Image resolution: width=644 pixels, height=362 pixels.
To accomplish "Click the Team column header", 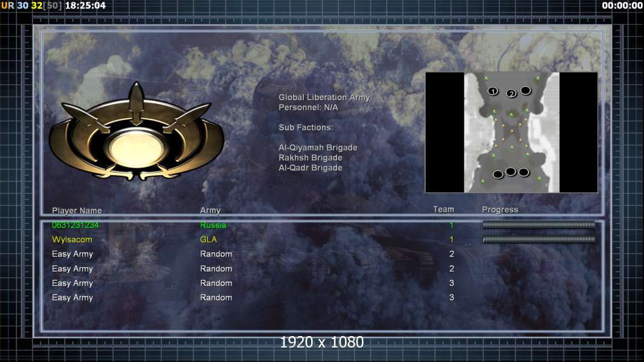I will click(x=443, y=209).
